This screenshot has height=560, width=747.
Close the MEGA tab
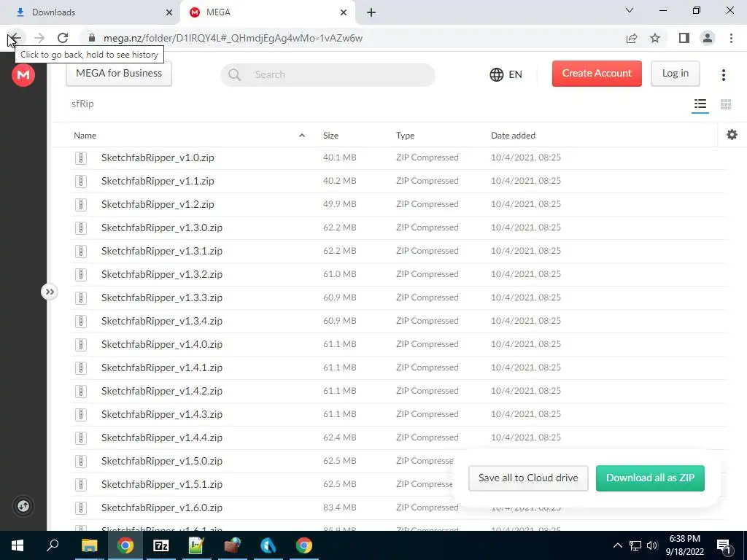pyautogui.click(x=344, y=12)
